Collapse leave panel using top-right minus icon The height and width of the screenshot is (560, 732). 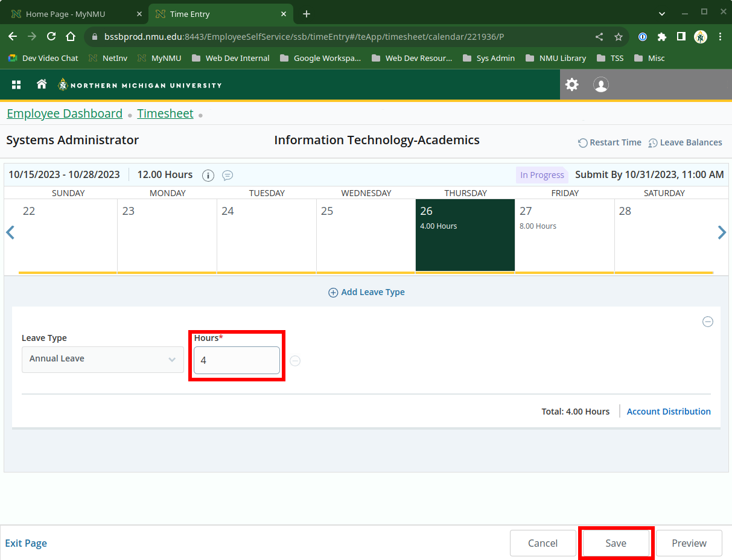coord(708,322)
